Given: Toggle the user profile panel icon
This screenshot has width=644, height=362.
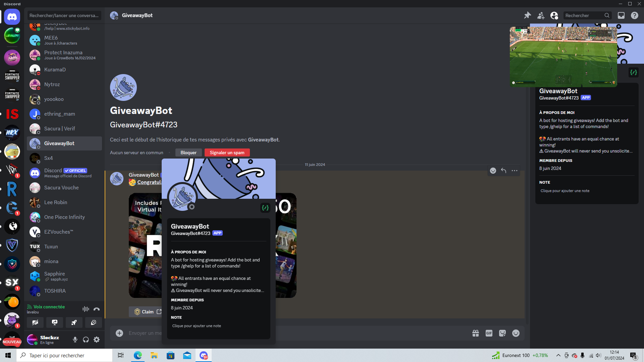Looking at the screenshot, I should [554, 15].
